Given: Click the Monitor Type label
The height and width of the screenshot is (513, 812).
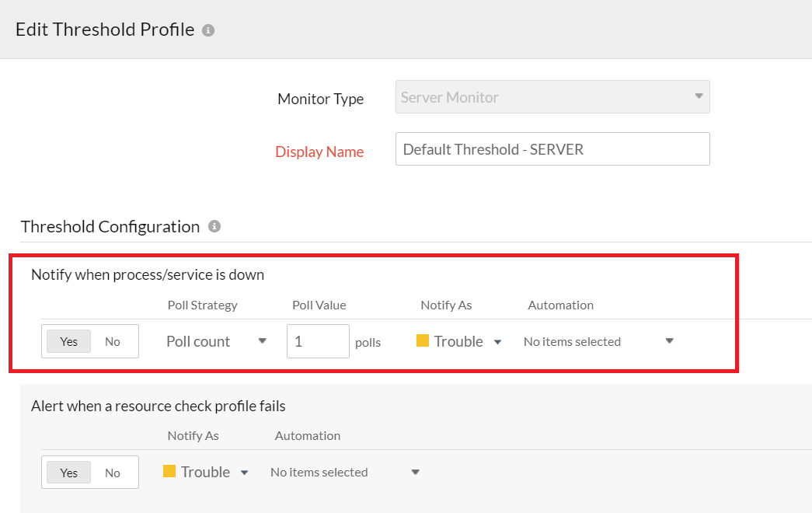Looking at the screenshot, I should click(x=320, y=99).
